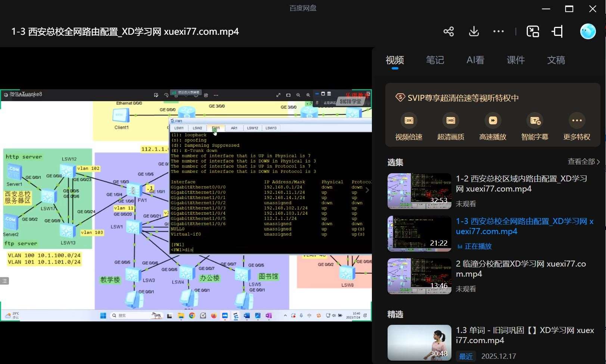Open the video list menu icon at left edge

4,281
